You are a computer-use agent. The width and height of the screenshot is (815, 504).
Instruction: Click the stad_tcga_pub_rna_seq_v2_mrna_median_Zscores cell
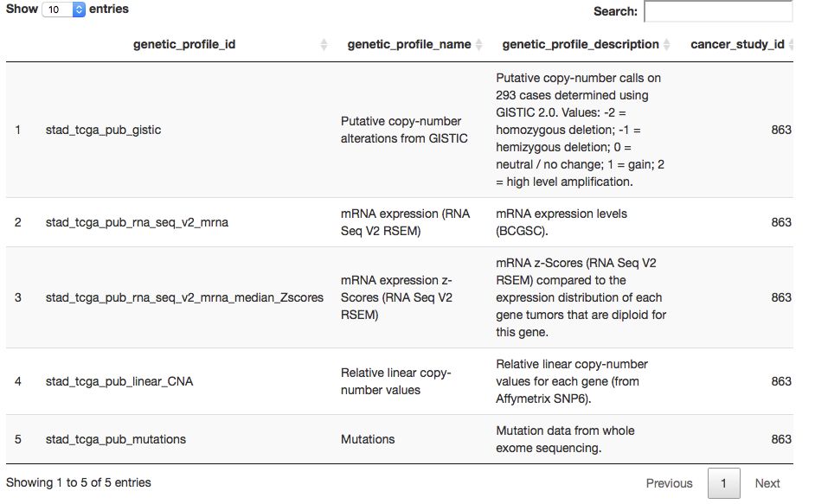tap(184, 297)
